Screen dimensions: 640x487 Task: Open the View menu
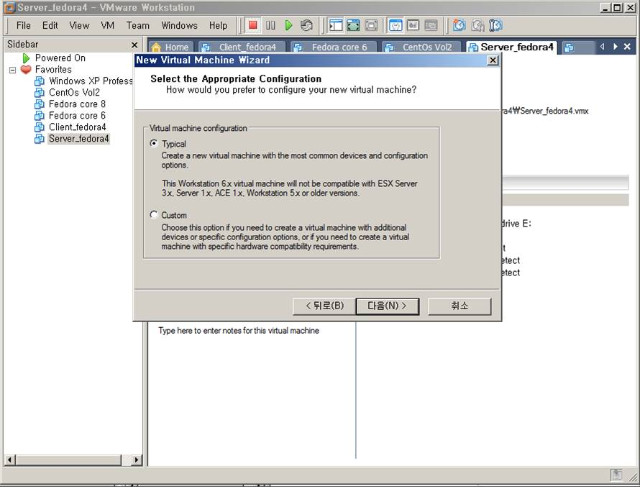pyautogui.click(x=79, y=25)
